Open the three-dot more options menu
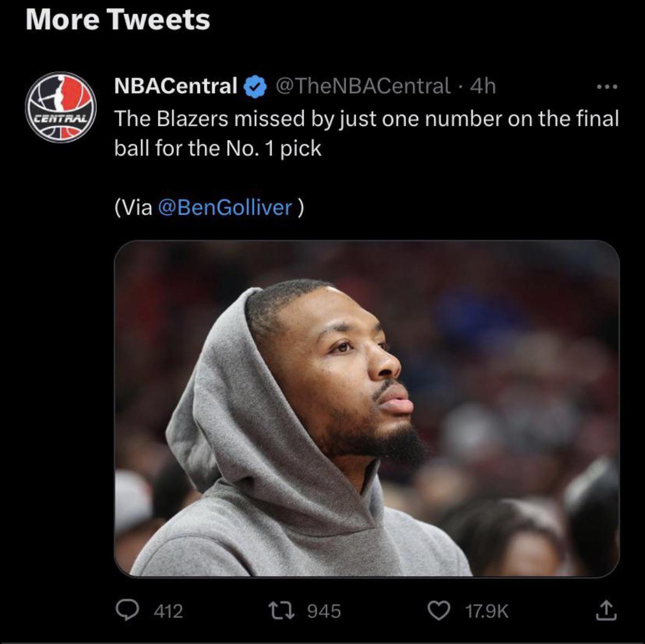645x644 pixels. point(607,87)
